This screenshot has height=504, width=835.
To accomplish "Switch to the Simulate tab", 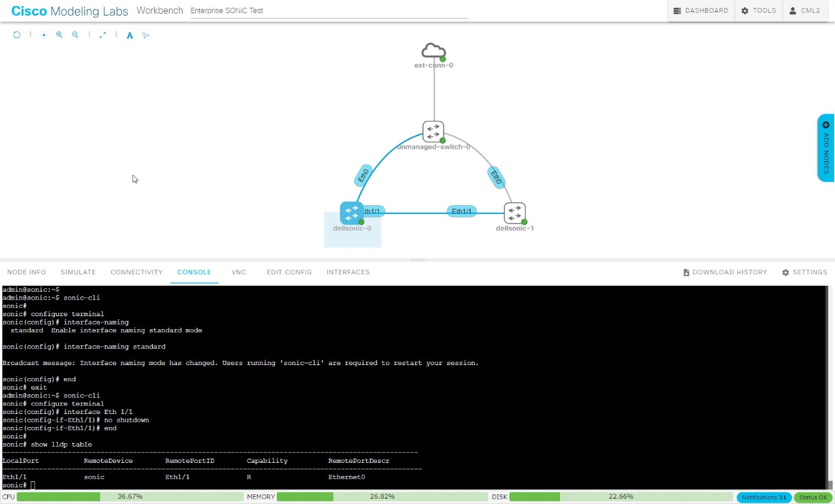I will [x=78, y=272].
